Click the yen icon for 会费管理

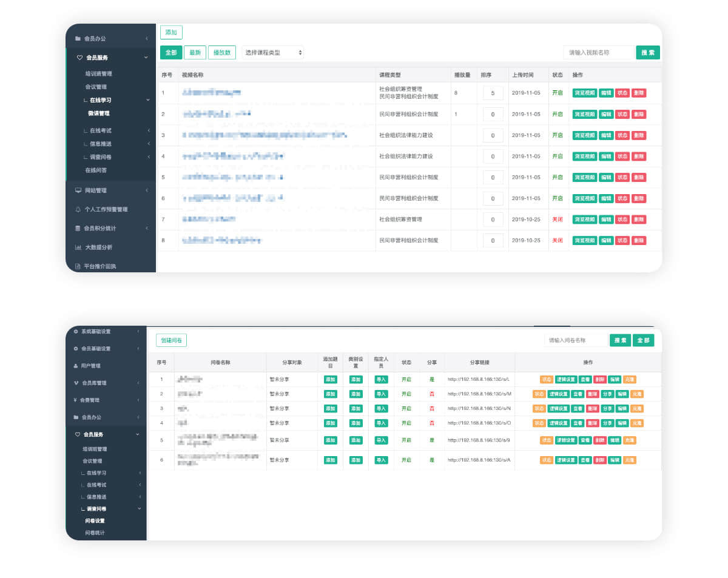tap(75, 400)
